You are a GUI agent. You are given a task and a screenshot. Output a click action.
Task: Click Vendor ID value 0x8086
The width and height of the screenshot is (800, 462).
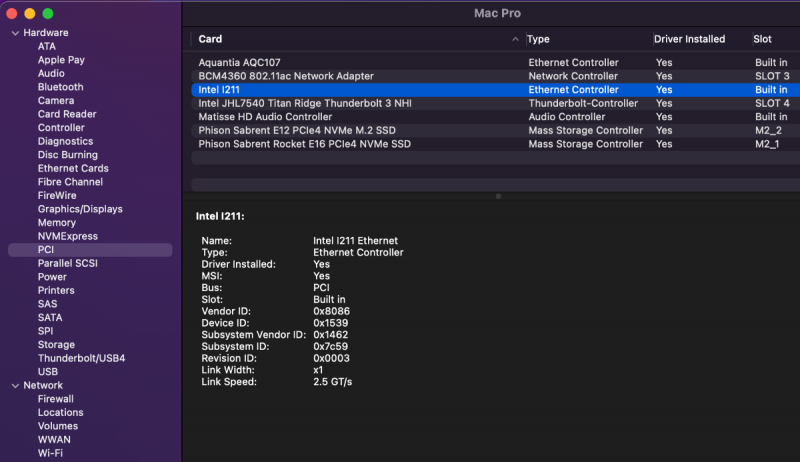(x=332, y=311)
